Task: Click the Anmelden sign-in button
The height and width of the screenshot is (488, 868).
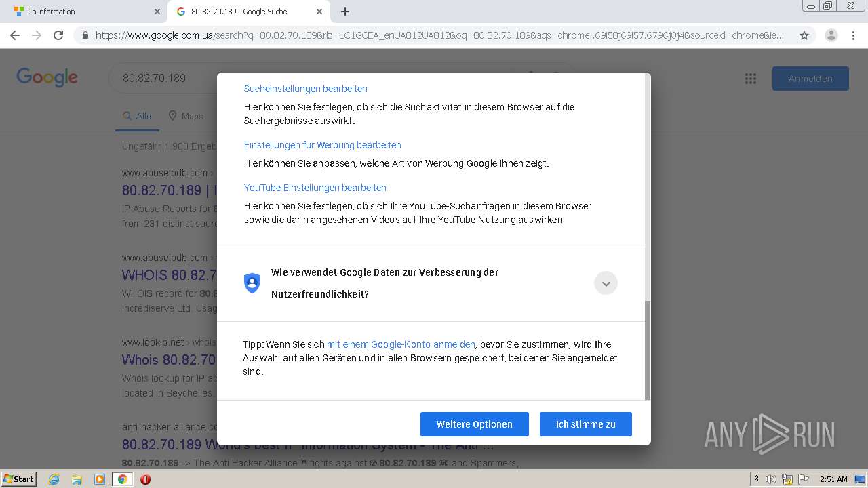Action: tap(810, 79)
